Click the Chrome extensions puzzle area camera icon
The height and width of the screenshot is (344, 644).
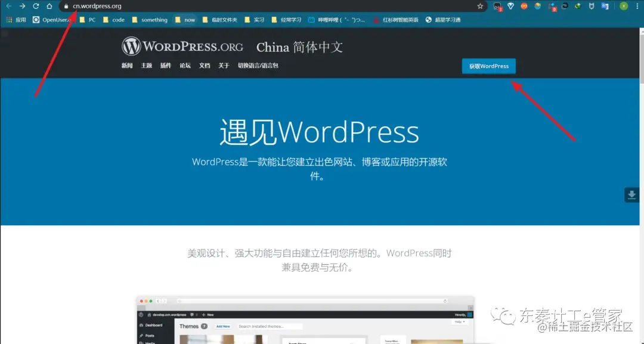pos(496,6)
